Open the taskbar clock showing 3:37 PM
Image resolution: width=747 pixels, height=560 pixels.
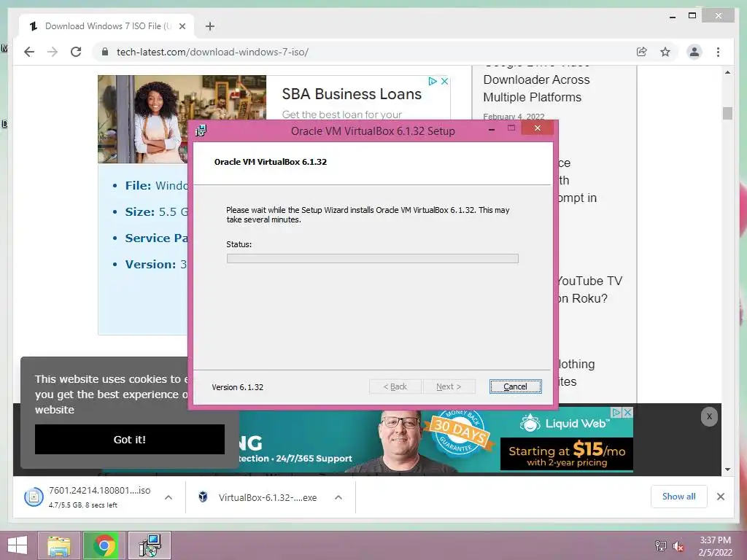click(715, 546)
